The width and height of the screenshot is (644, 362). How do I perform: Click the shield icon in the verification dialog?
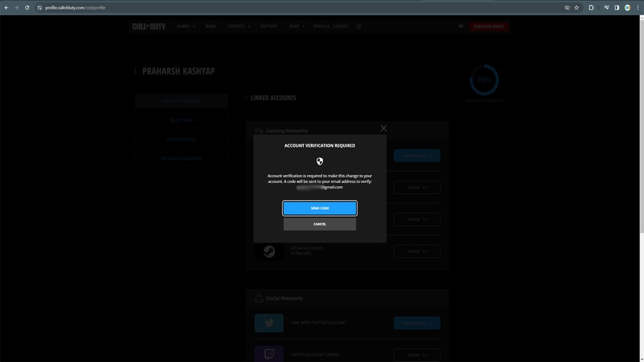(319, 161)
